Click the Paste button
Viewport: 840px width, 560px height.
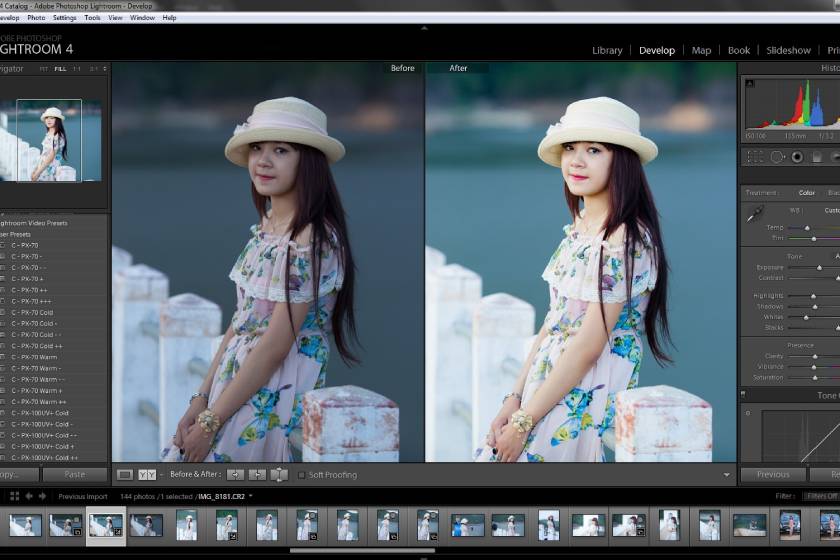(74, 474)
